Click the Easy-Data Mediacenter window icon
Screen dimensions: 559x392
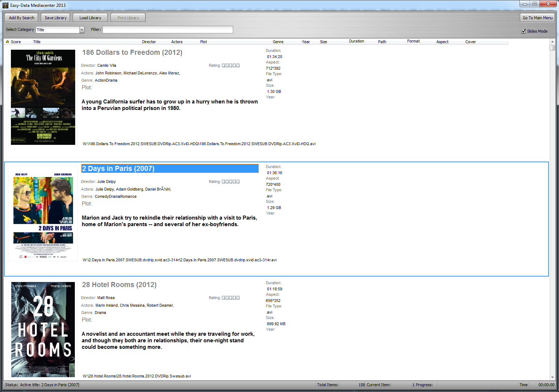(x=5, y=5)
